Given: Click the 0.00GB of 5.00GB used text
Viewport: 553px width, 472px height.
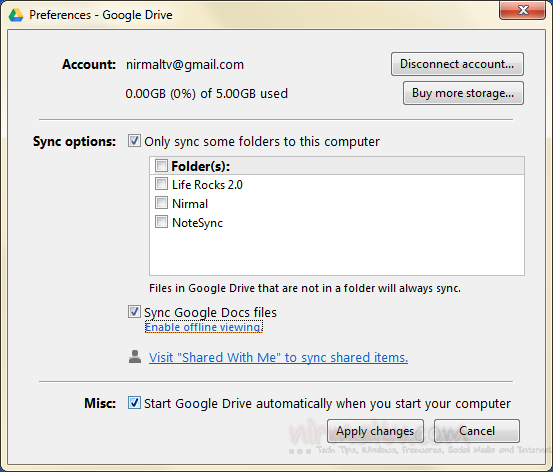Looking at the screenshot, I should (207, 93).
